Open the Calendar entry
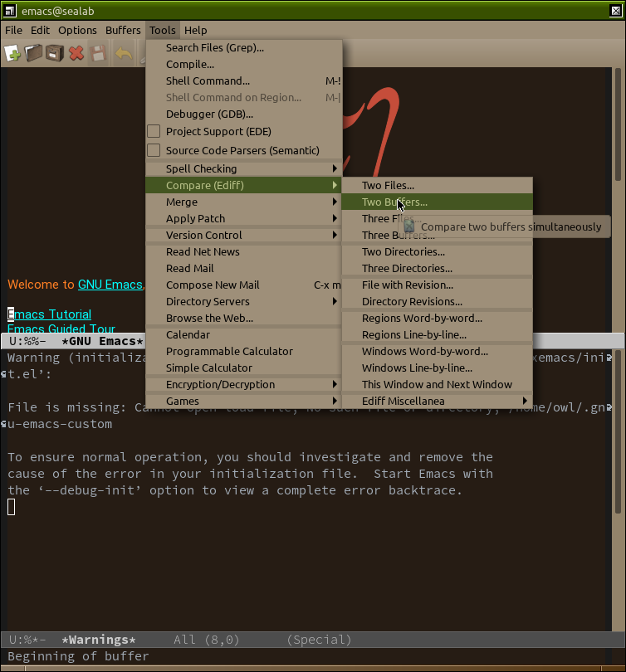This screenshot has width=626, height=672. (x=243, y=334)
